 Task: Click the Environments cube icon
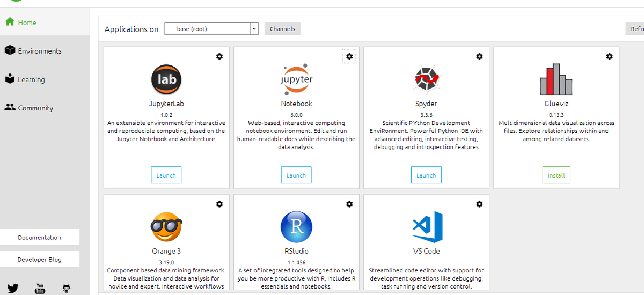point(9,50)
